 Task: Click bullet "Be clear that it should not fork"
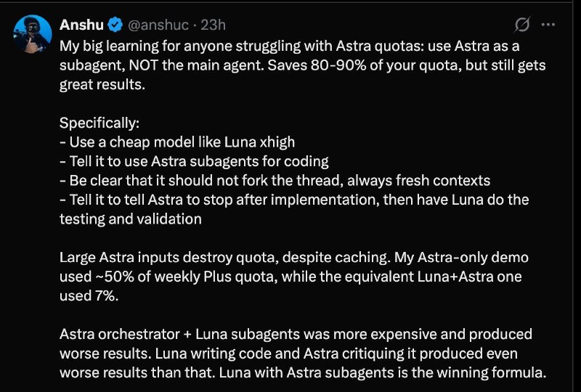pos(275,181)
